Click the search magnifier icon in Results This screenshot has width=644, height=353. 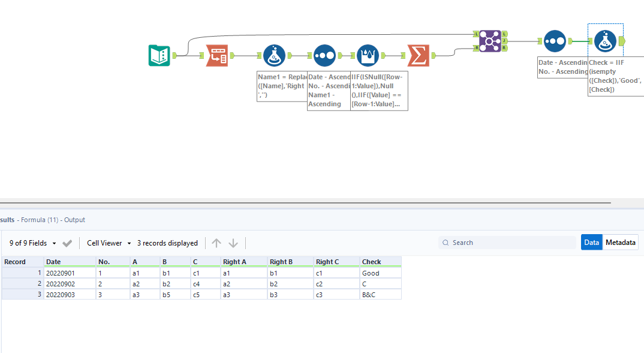446,242
